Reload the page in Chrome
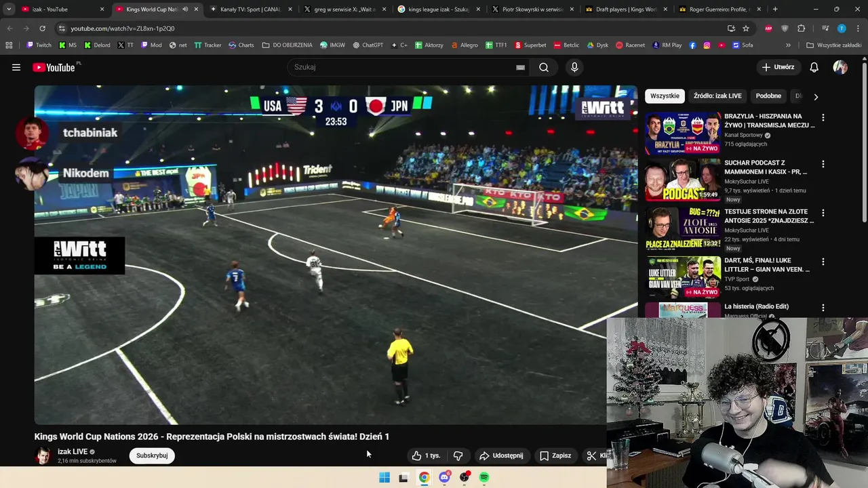 42,28
